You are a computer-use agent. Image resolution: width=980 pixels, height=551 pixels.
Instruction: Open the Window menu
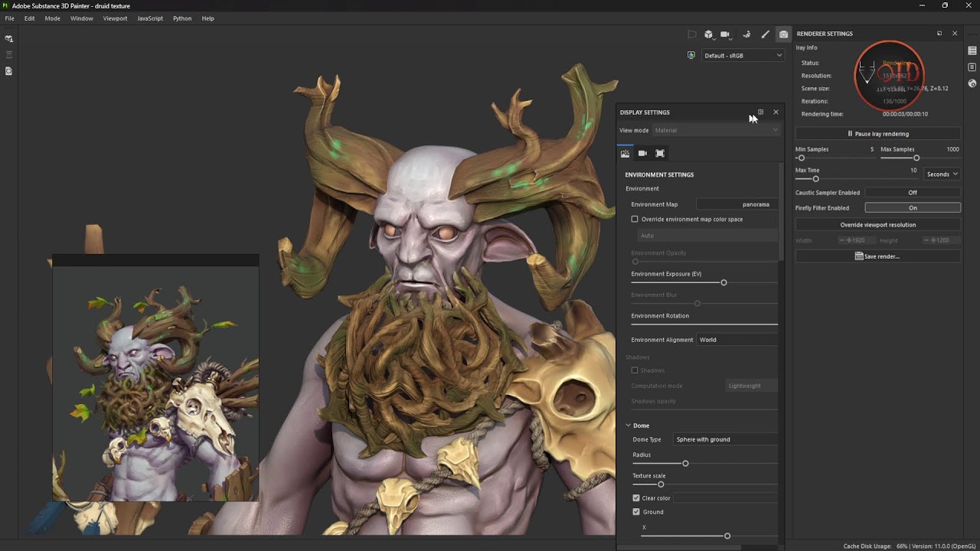click(x=82, y=18)
